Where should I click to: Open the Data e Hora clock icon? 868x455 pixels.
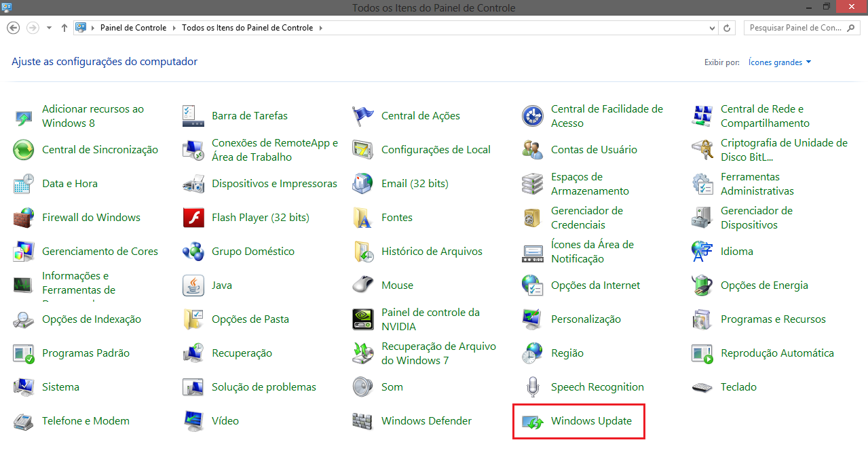[24, 184]
